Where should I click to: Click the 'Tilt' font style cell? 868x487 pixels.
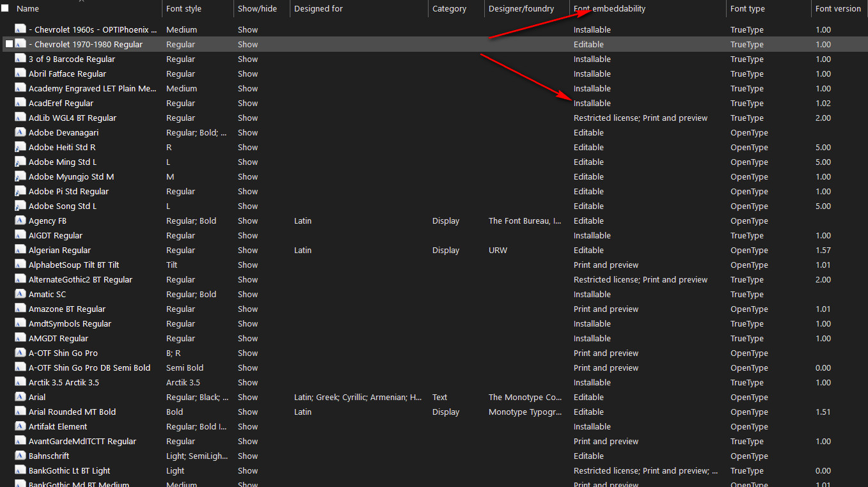click(171, 265)
